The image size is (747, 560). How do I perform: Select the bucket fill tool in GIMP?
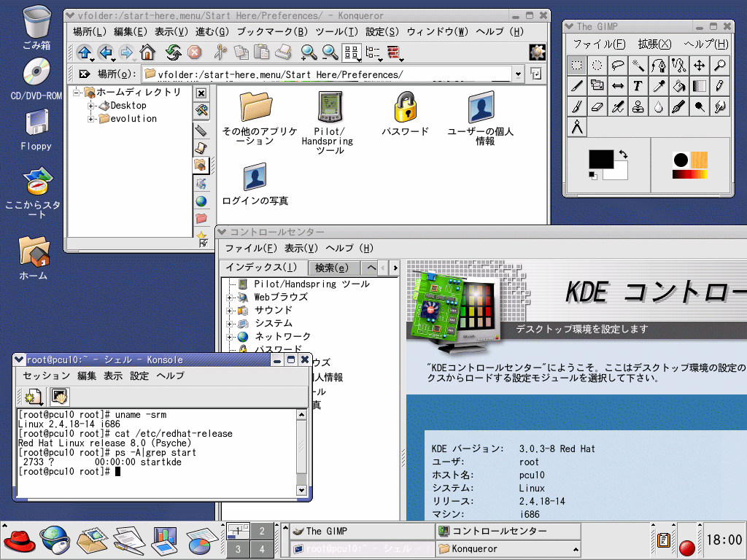(x=679, y=86)
